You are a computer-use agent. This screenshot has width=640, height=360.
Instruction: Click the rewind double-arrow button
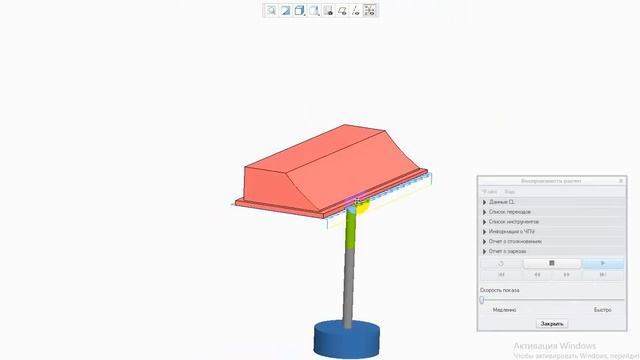coord(537,275)
